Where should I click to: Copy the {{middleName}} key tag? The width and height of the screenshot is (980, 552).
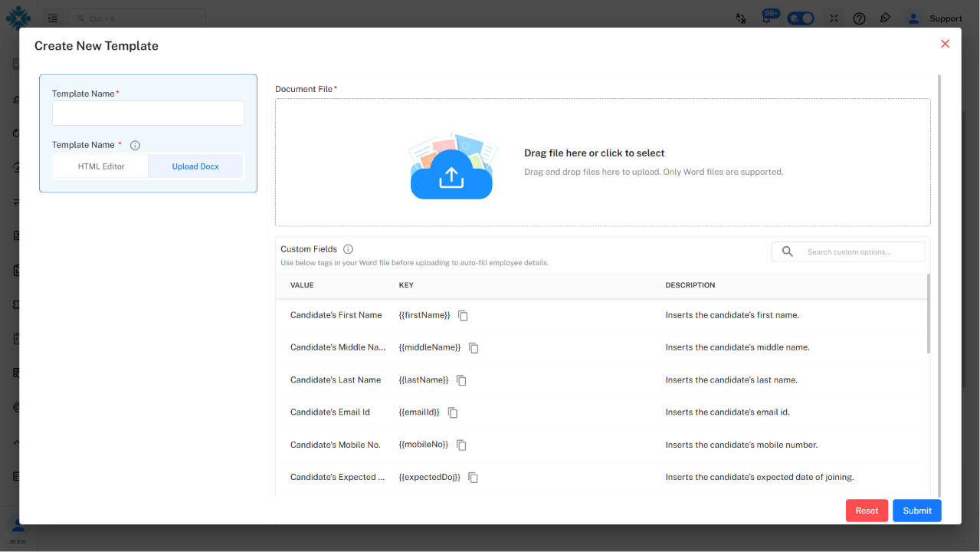pyautogui.click(x=474, y=348)
